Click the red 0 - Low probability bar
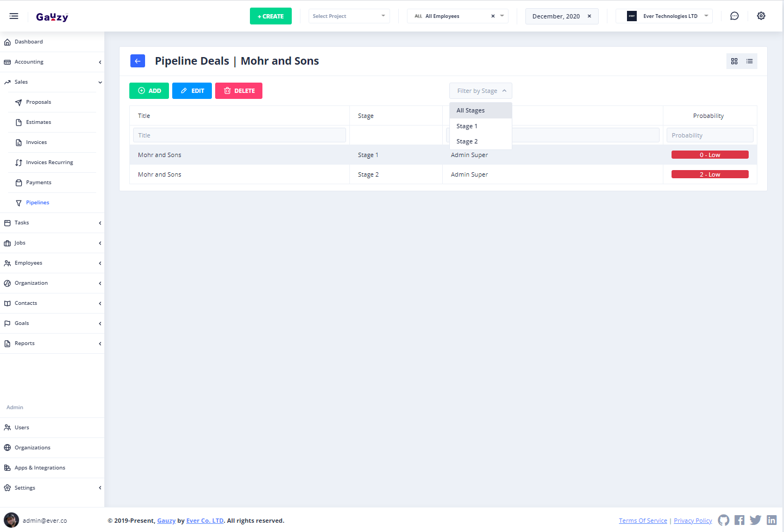784x532 pixels. 710,155
